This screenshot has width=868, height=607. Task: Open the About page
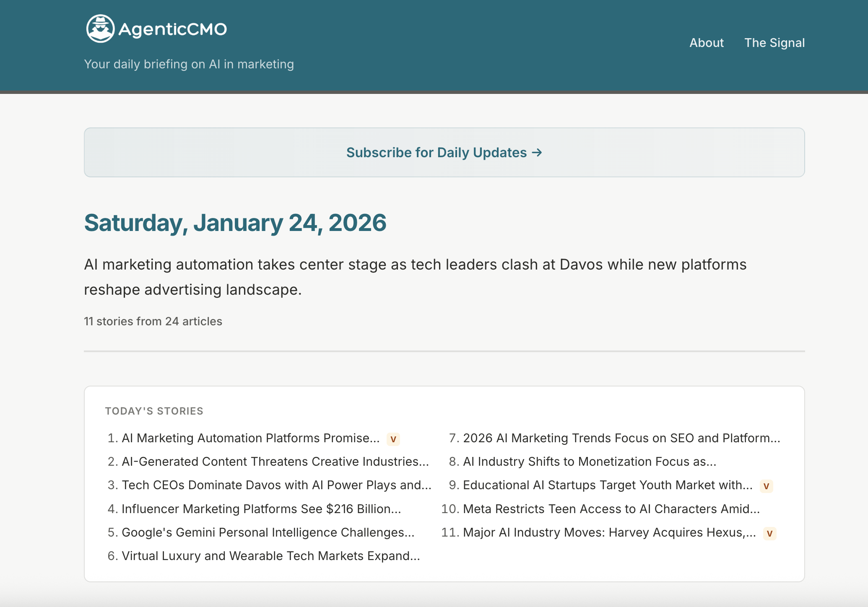coord(706,43)
